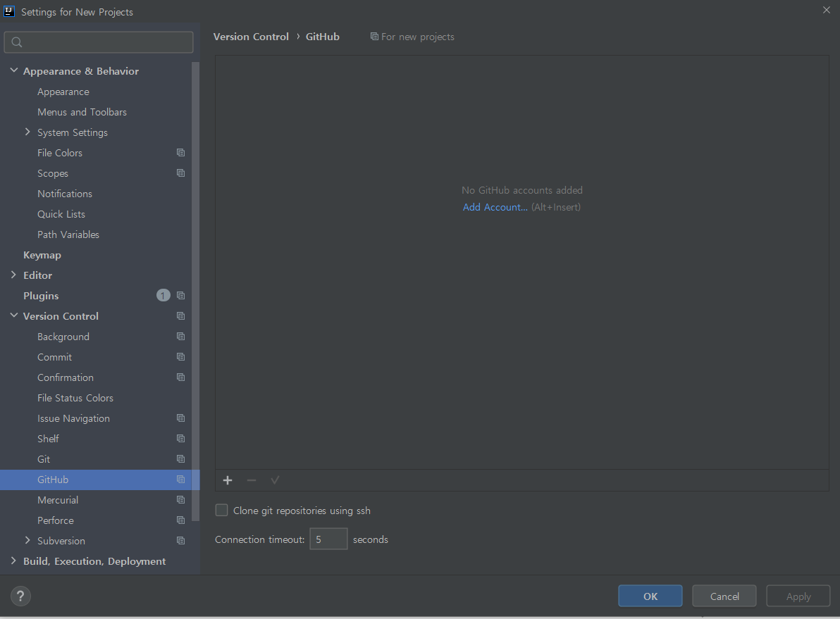Open the Commit settings page
Screen dimensions: 840x619
pyautogui.click(x=55, y=357)
